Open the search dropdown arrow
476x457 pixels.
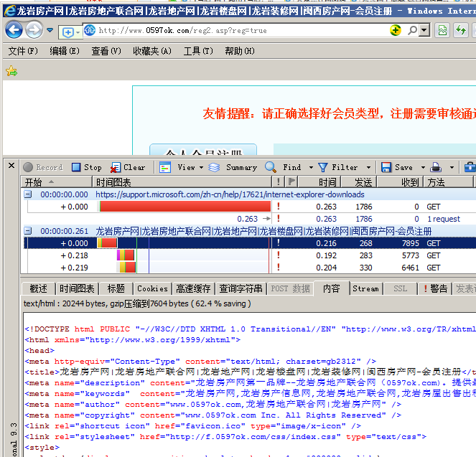point(424,30)
